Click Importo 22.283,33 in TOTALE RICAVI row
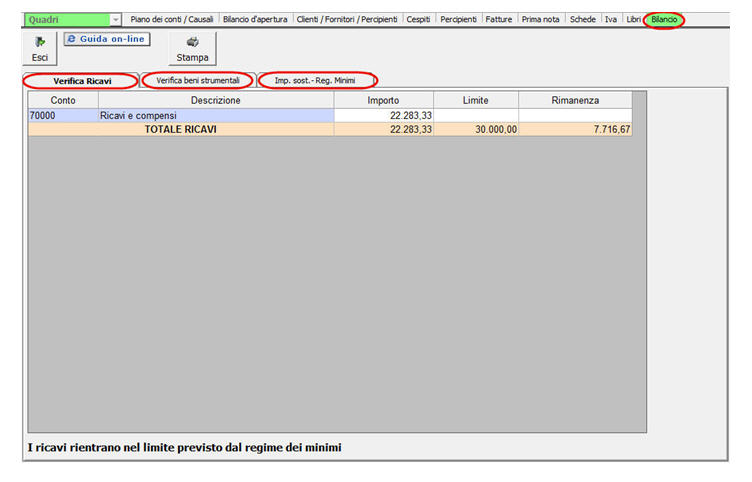The image size is (752, 482). tap(384, 129)
